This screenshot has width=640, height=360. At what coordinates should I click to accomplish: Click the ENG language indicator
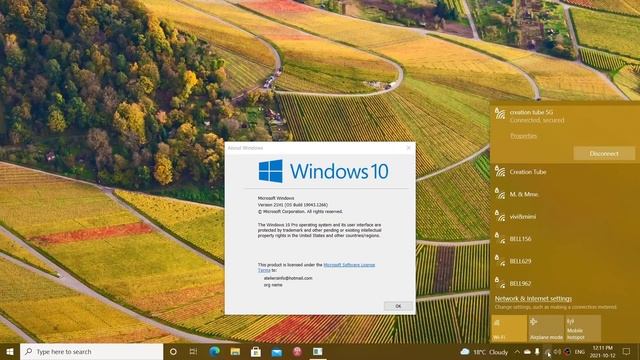point(580,352)
